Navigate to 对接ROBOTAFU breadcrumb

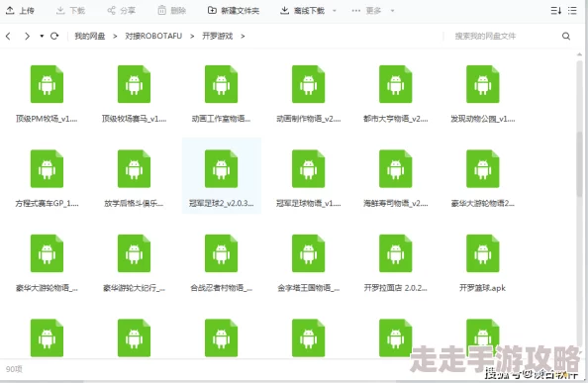pos(153,36)
